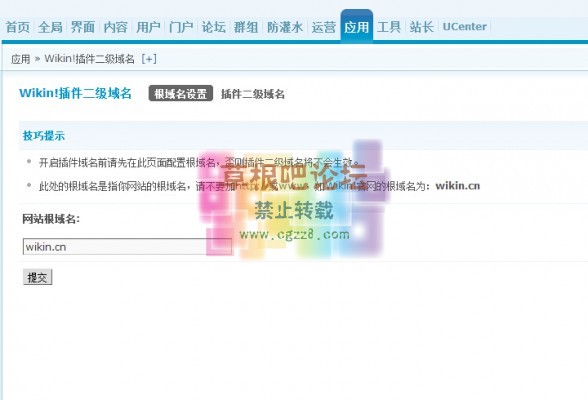
Task: Open the 首页 top navigation tab
Action: [x=18, y=27]
